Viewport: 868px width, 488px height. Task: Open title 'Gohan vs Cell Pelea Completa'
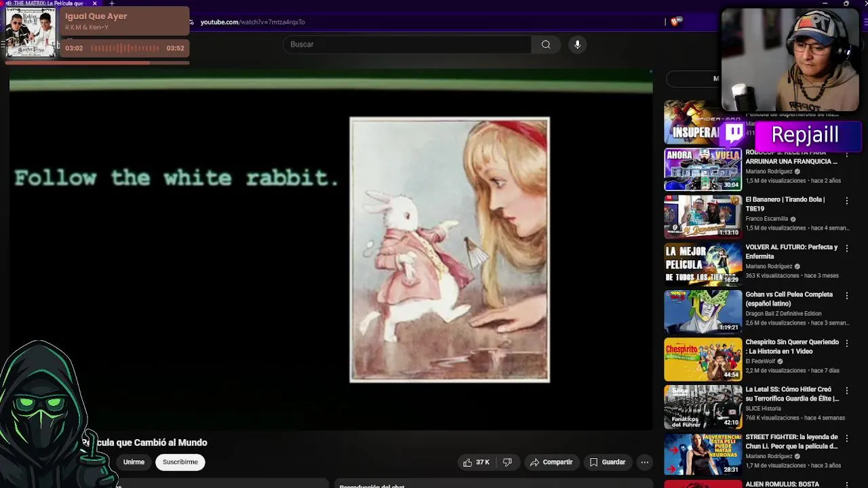pyautogui.click(x=789, y=299)
